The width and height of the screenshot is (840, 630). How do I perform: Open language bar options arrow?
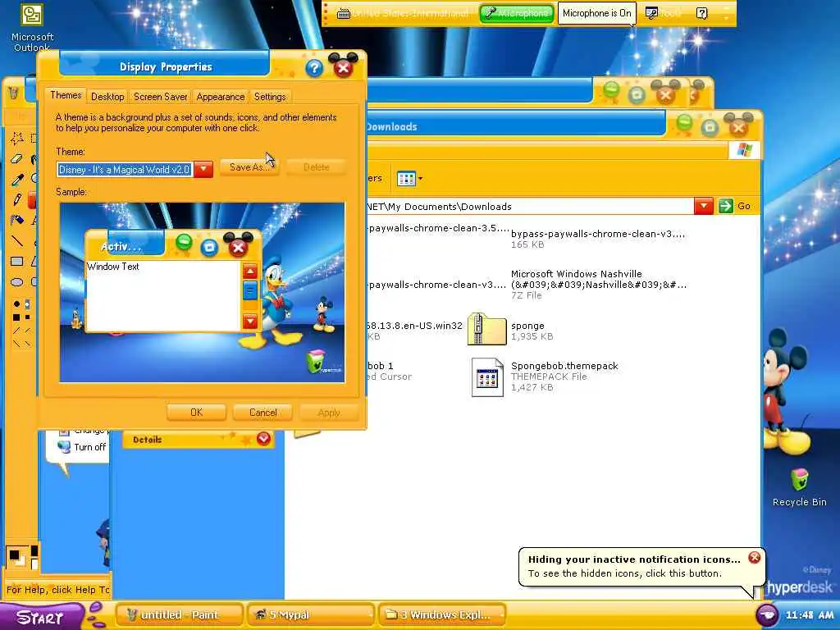coord(727,18)
